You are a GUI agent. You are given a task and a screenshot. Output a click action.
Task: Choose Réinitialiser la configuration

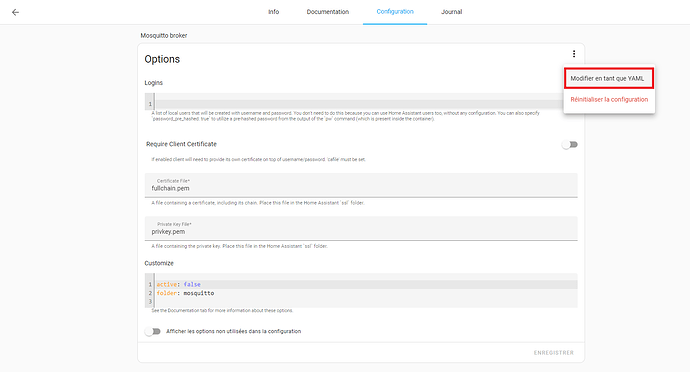click(x=609, y=99)
